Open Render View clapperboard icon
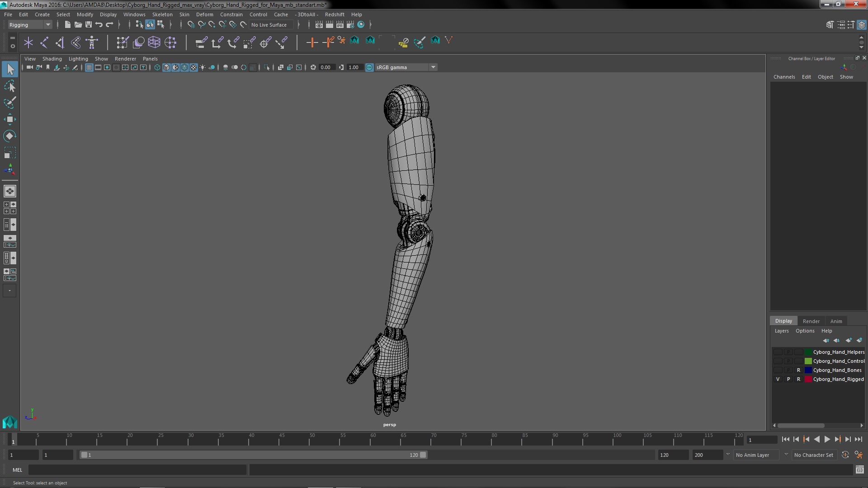The width and height of the screenshot is (868, 488). tap(319, 25)
